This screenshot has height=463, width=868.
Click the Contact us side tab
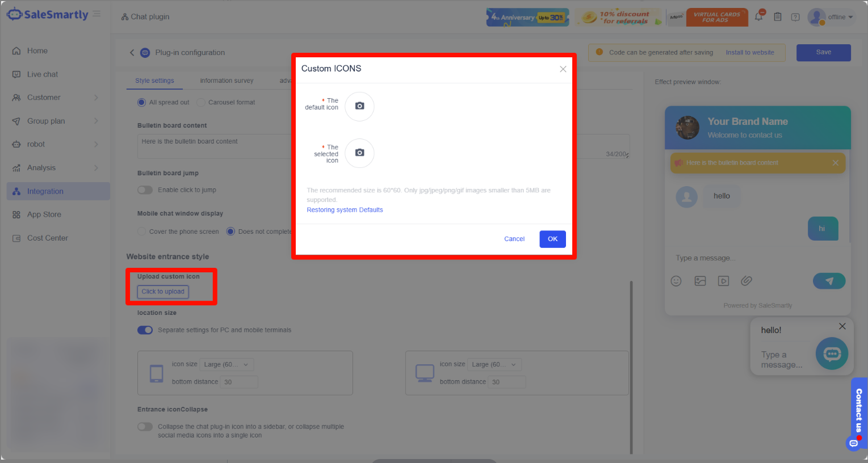859,410
